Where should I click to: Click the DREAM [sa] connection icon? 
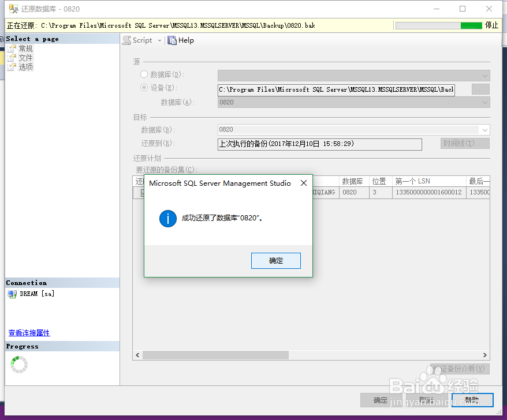pyautogui.click(x=12, y=294)
